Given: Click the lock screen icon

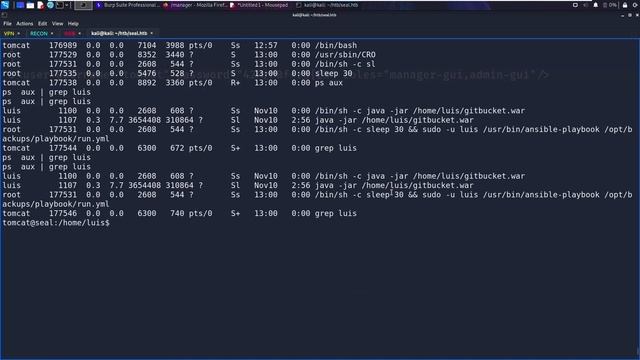Looking at the screenshot, I should 625,5.
